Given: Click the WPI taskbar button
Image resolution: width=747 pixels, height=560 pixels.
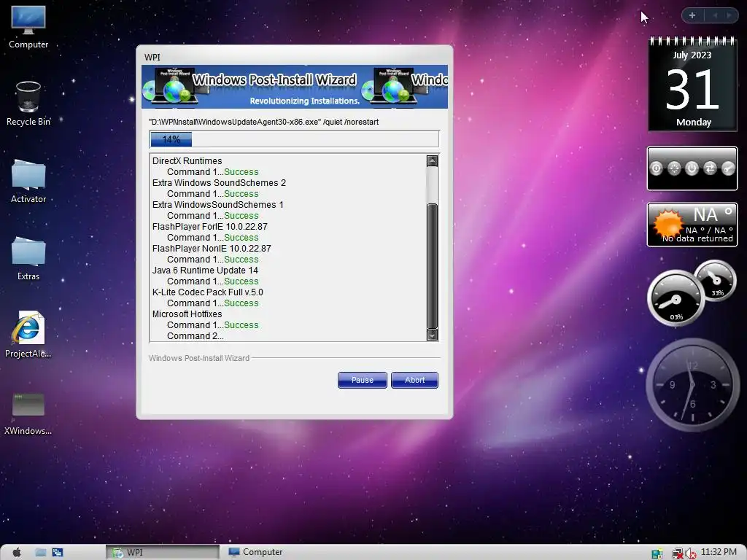Looking at the screenshot, I should pos(163,552).
